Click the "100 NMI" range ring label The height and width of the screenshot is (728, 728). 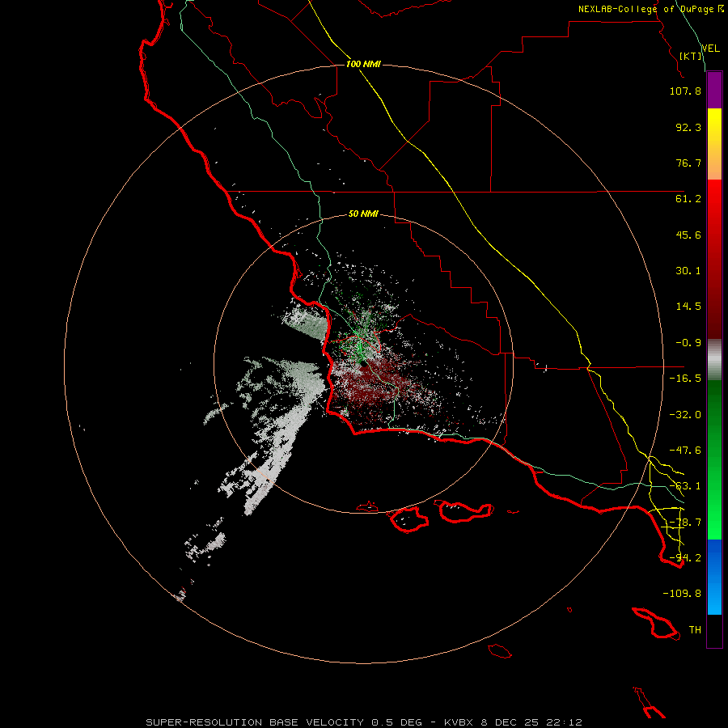[363, 64]
